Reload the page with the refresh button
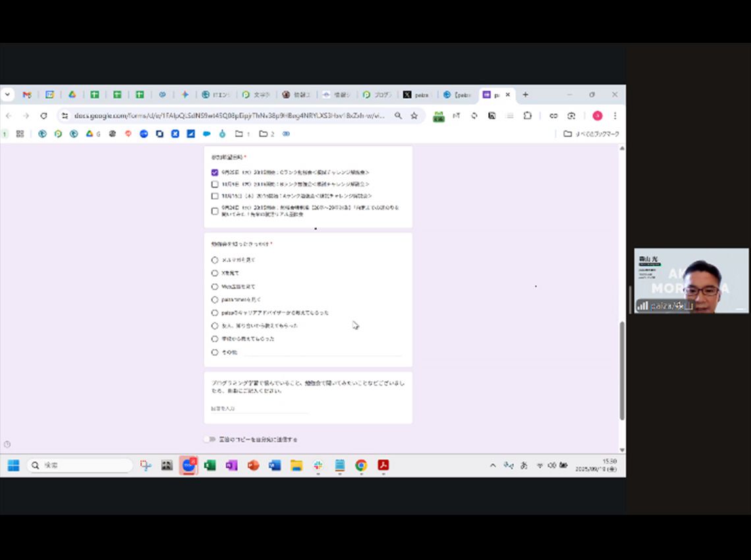Image resolution: width=751 pixels, height=560 pixels. click(43, 116)
